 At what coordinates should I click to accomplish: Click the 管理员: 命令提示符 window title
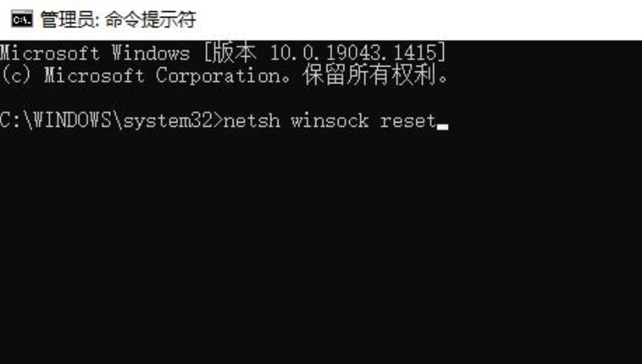(118, 19)
